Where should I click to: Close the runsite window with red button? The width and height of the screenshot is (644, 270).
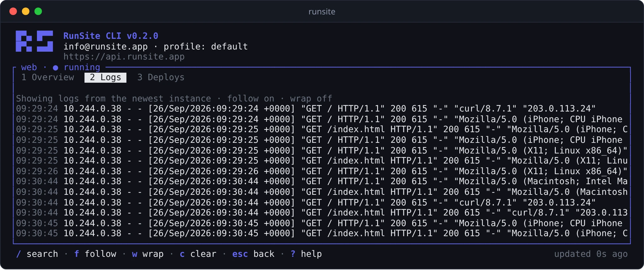click(13, 11)
